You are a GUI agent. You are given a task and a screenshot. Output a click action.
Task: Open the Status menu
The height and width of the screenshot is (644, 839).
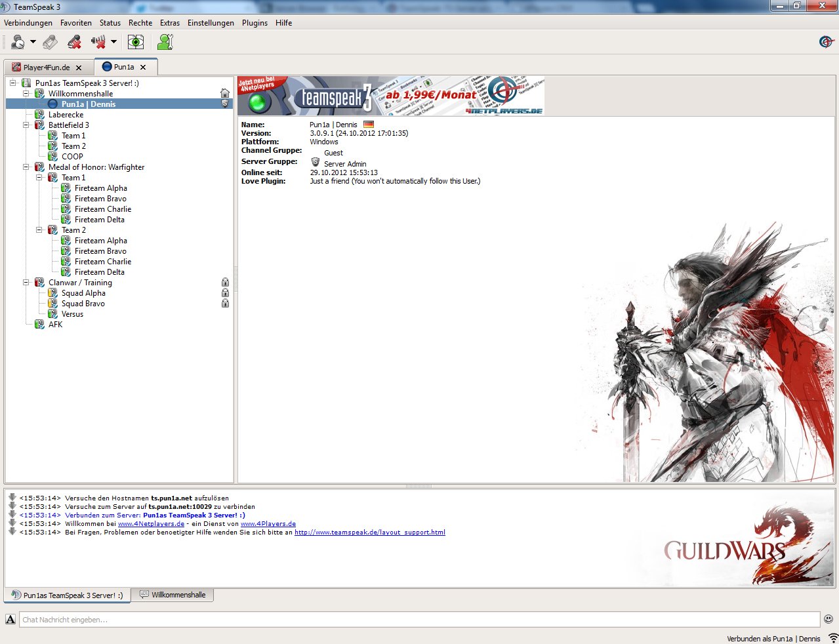click(110, 23)
